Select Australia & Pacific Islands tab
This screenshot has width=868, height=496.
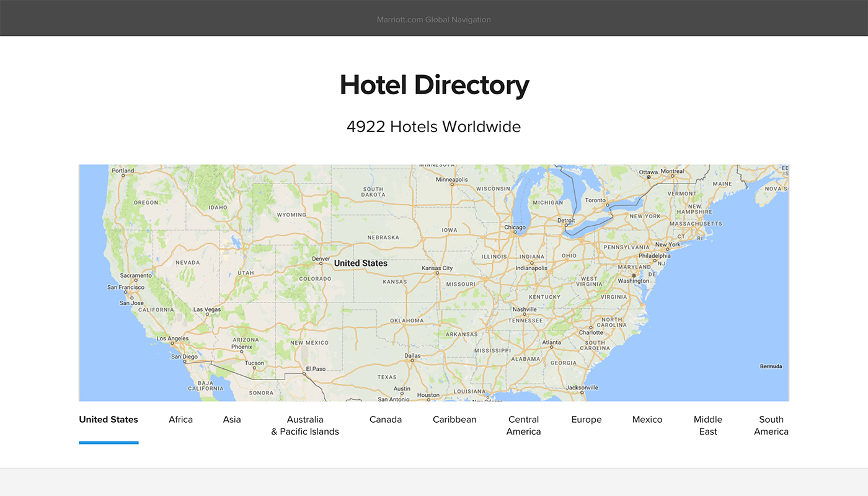click(x=305, y=426)
